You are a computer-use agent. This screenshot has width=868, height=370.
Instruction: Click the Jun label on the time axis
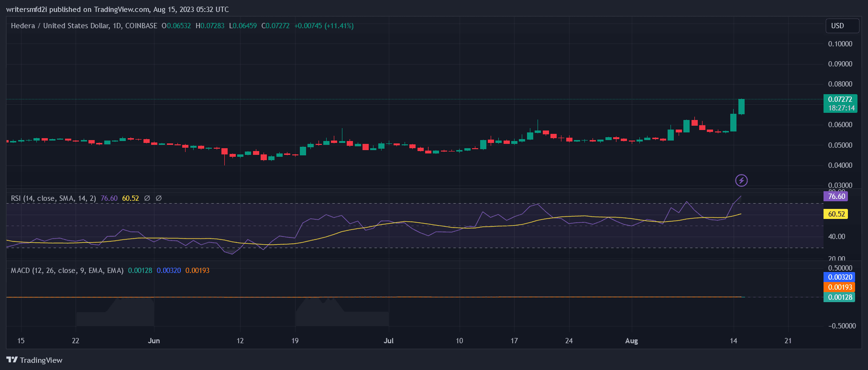(154, 341)
